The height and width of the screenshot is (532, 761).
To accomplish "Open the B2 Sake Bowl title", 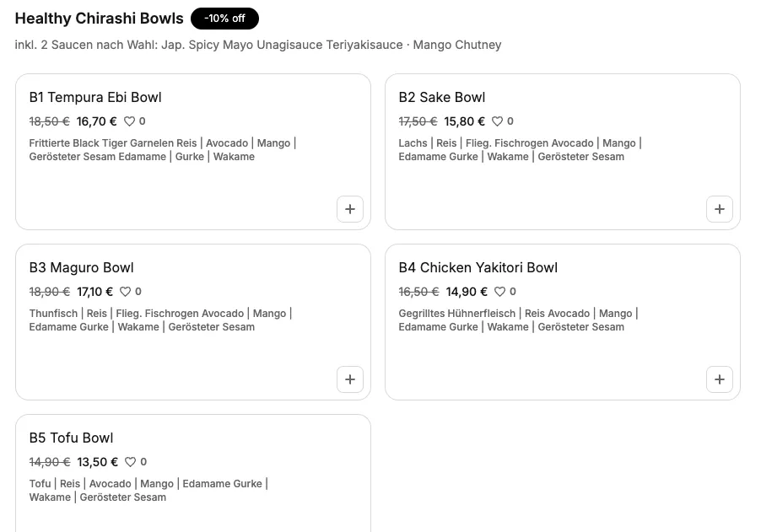I will point(442,97).
